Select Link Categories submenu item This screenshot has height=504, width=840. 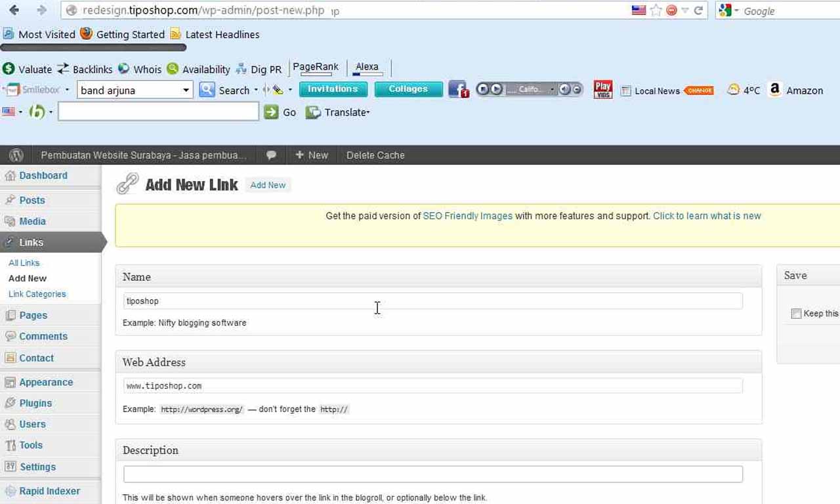click(x=37, y=294)
